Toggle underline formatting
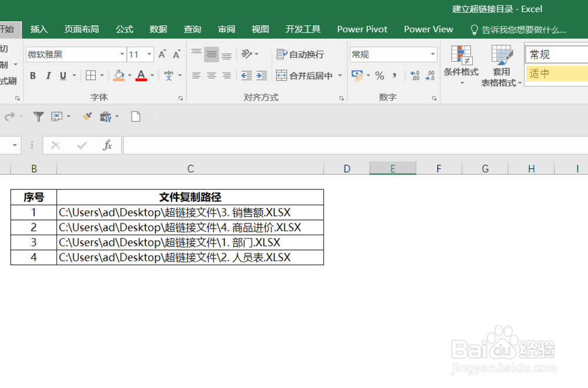Image resolution: width=588 pixels, height=388 pixels. tap(63, 76)
